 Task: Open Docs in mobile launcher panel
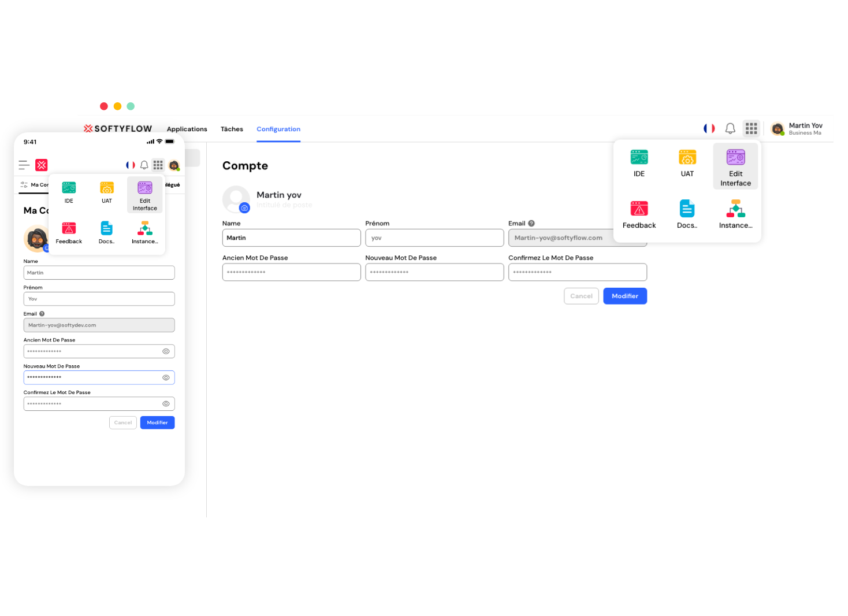coord(107,233)
